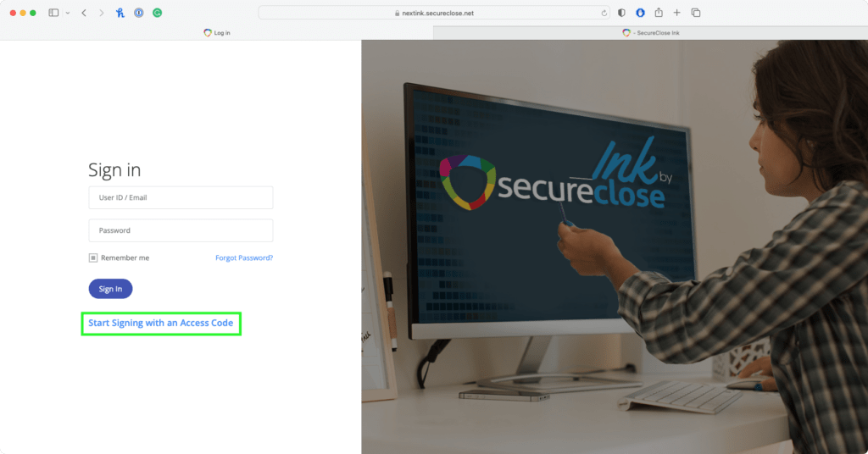The height and width of the screenshot is (454, 868).
Task: Open the 1Password extension icon
Action: click(x=139, y=13)
